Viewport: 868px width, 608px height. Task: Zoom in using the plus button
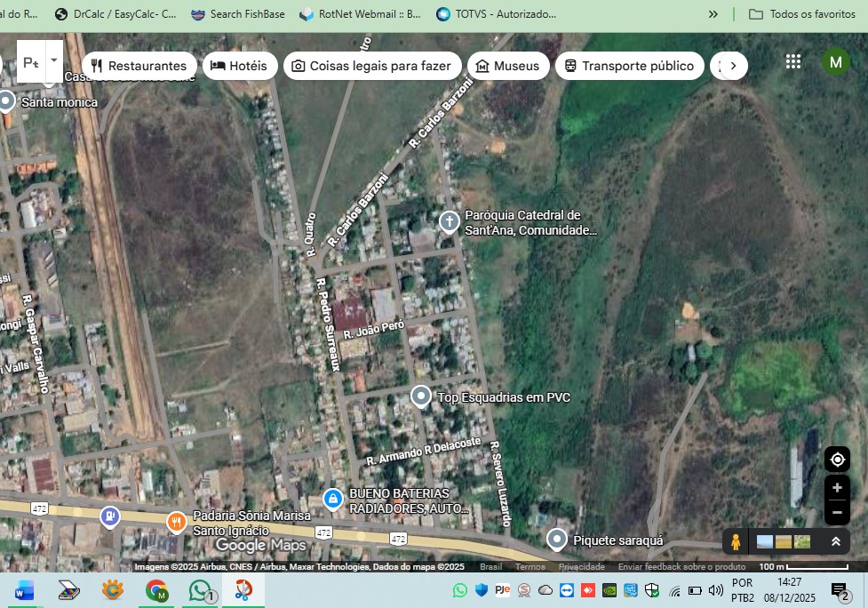tap(837, 488)
